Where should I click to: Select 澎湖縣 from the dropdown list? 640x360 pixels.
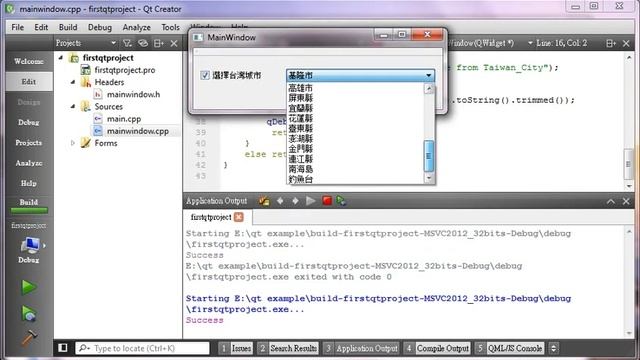click(x=355, y=138)
